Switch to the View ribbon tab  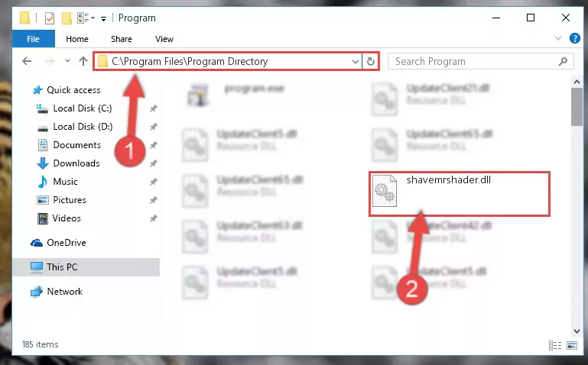164,39
